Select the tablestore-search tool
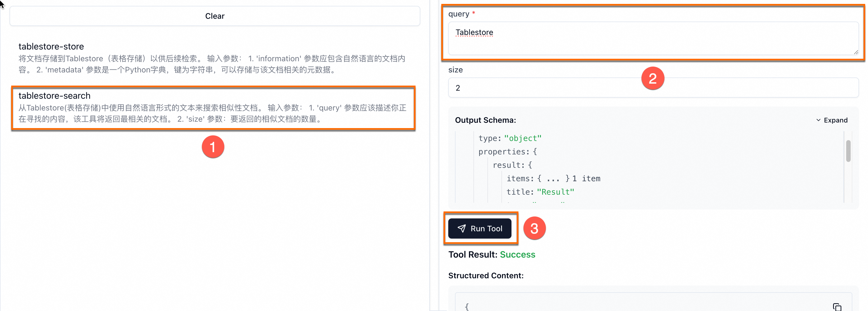This screenshot has width=868, height=311. tap(213, 107)
